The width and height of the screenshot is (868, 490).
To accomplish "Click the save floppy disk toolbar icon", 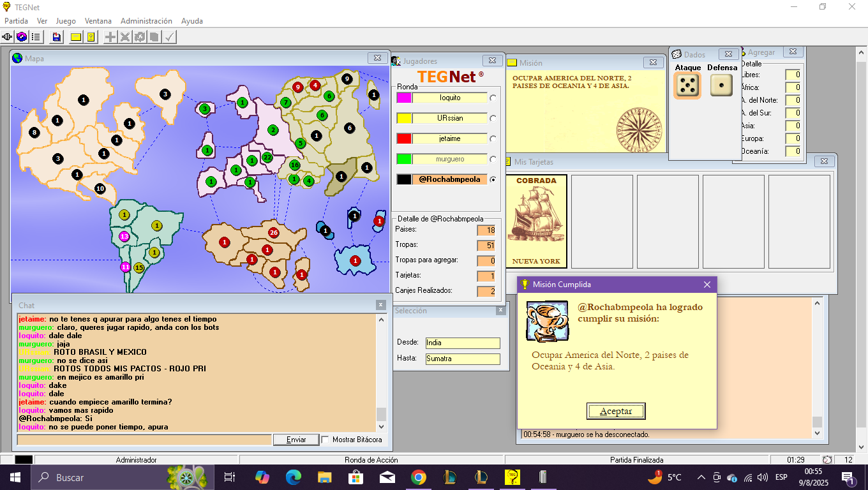I will click(57, 37).
